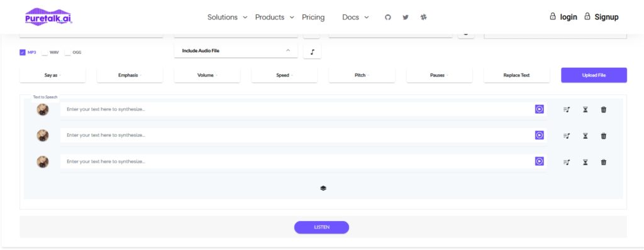Viewport: 644px width, 250px height.
Task: Click the hourglass pause icon in second row
Action: point(586,136)
